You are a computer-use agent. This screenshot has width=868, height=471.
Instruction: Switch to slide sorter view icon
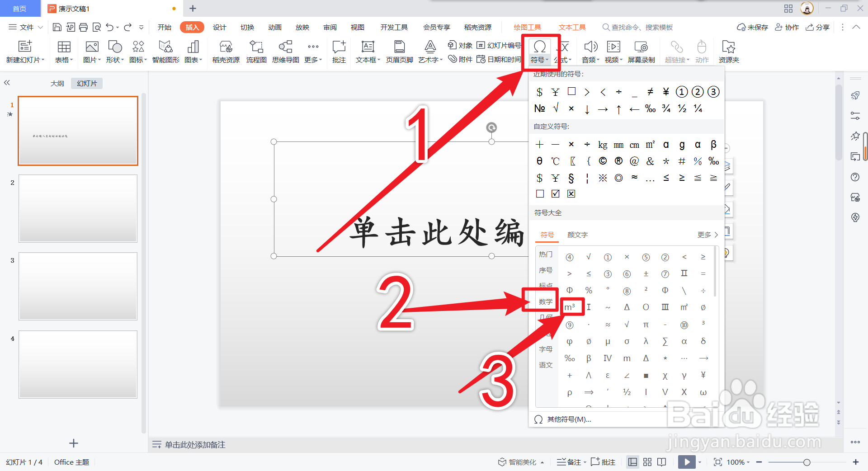647,462
